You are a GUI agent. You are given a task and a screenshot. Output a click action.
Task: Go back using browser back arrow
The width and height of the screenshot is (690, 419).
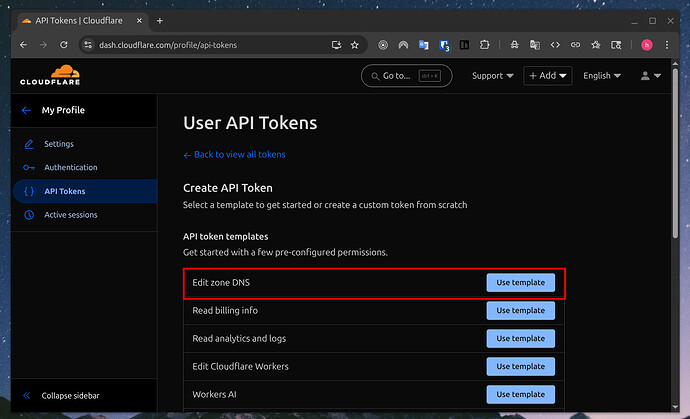23,45
